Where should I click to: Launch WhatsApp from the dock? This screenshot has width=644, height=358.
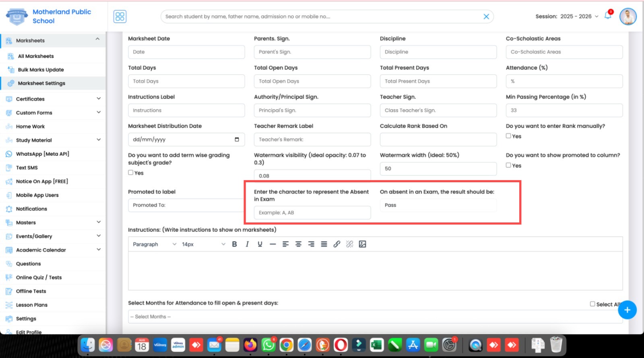(268, 345)
